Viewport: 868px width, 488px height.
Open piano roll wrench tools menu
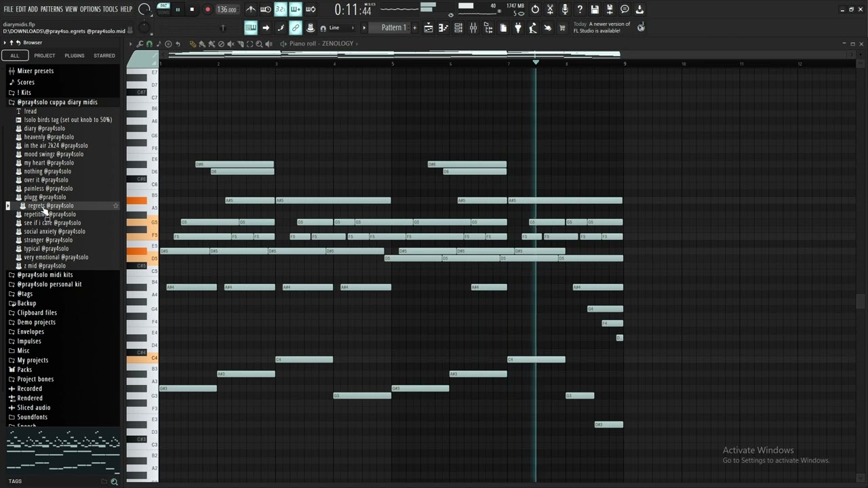pyautogui.click(x=139, y=43)
